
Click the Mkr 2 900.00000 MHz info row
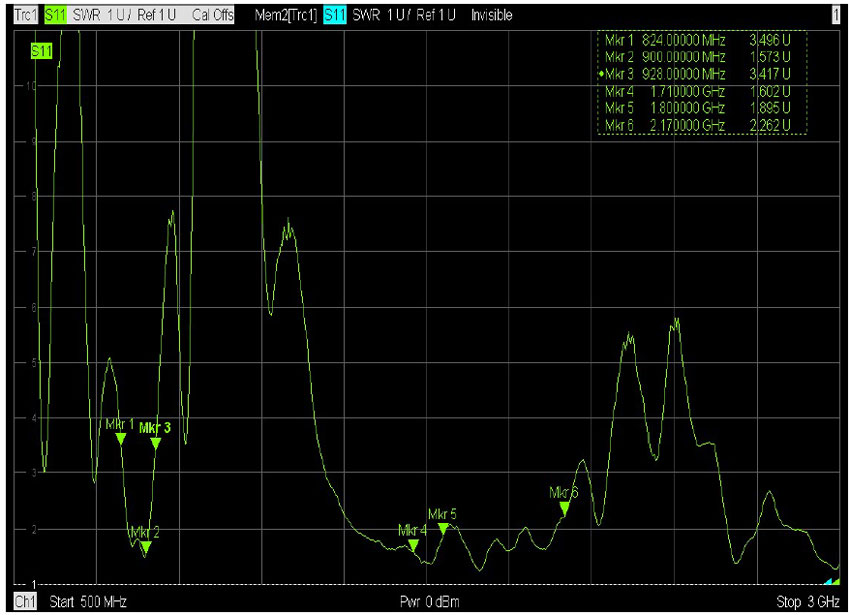pos(698,57)
